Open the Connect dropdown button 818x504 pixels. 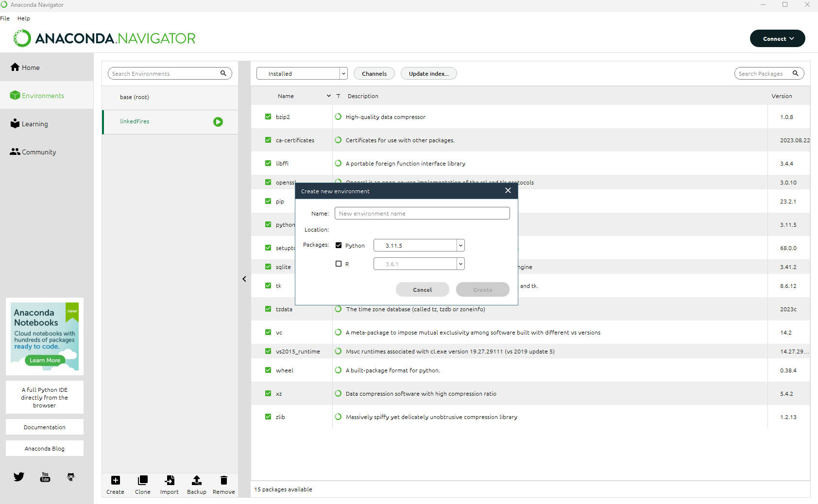tap(778, 38)
